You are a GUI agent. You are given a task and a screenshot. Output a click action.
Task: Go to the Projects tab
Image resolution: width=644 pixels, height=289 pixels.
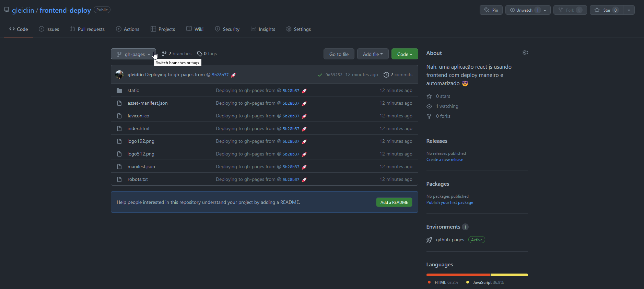click(163, 29)
